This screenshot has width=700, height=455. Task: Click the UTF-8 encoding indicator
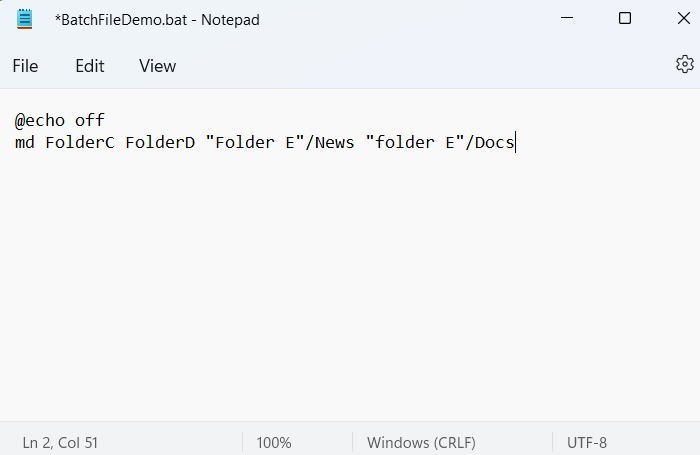point(587,442)
